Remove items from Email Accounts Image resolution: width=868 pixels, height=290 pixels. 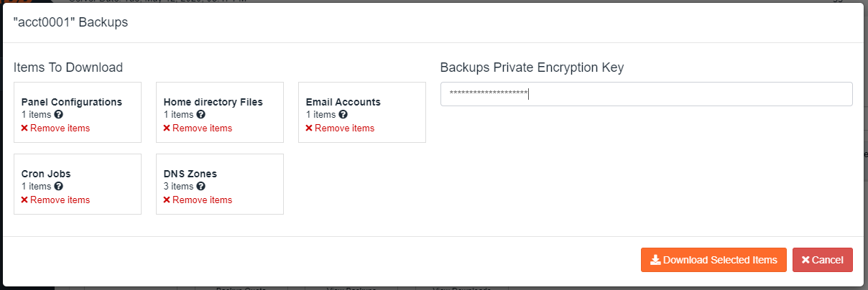340,128
